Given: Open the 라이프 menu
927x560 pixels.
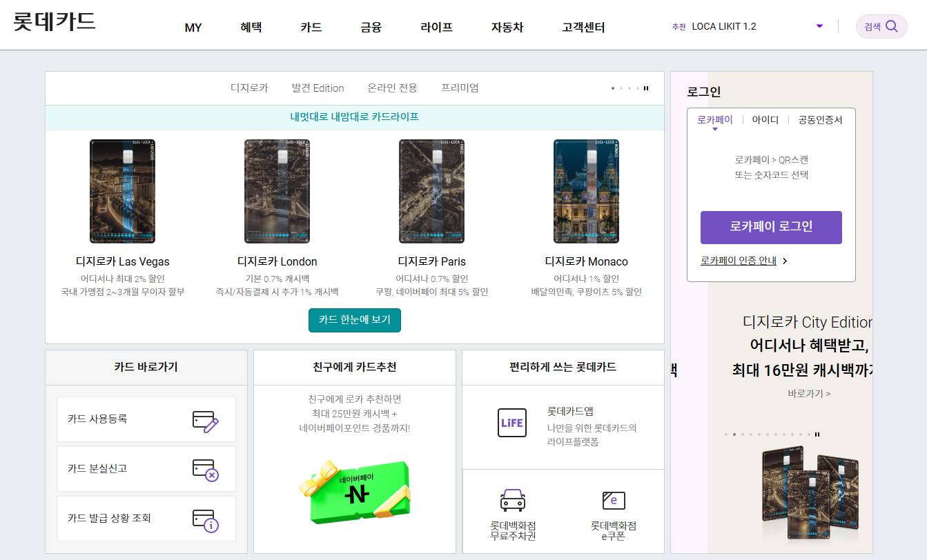Looking at the screenshot, I should [x=436, y=28].
